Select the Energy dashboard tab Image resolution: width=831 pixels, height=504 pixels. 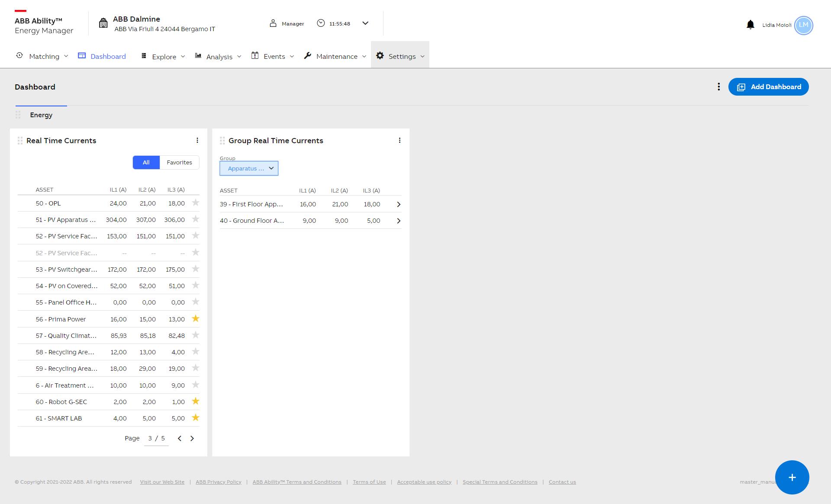[41, 115]
